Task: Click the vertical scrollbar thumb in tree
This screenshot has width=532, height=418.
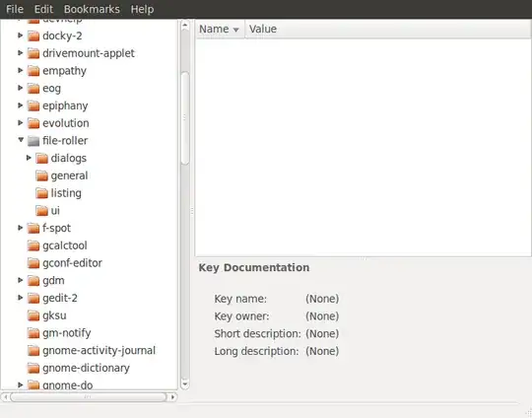Action: point(185,118)
